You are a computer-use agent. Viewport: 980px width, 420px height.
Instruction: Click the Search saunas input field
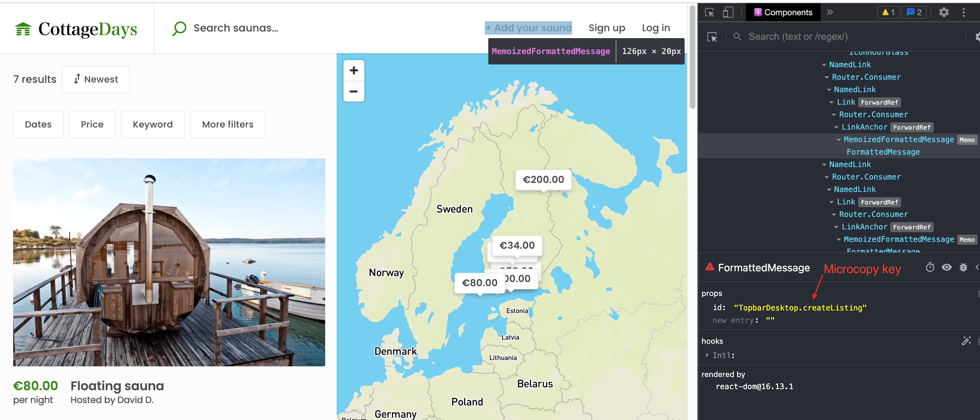point(235,28)
